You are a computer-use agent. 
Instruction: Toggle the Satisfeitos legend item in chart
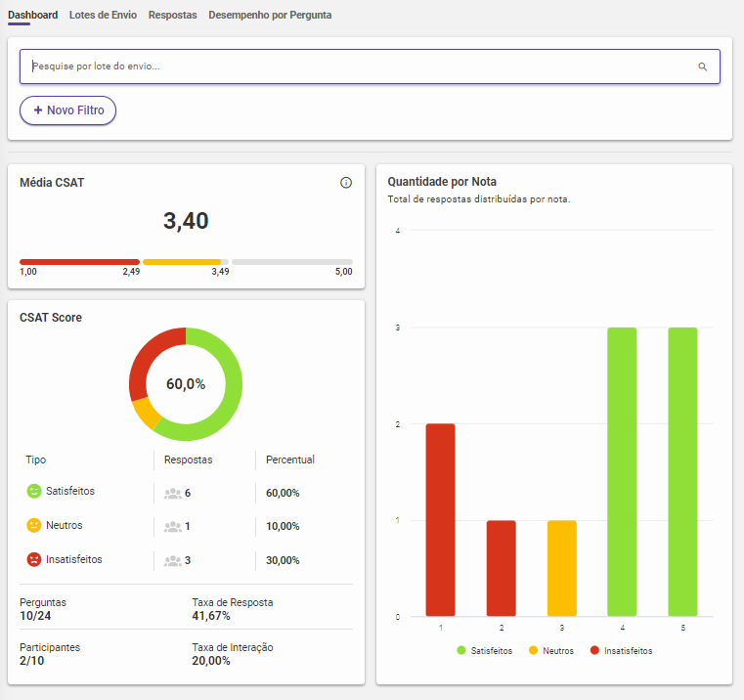(x=485, y=650)
